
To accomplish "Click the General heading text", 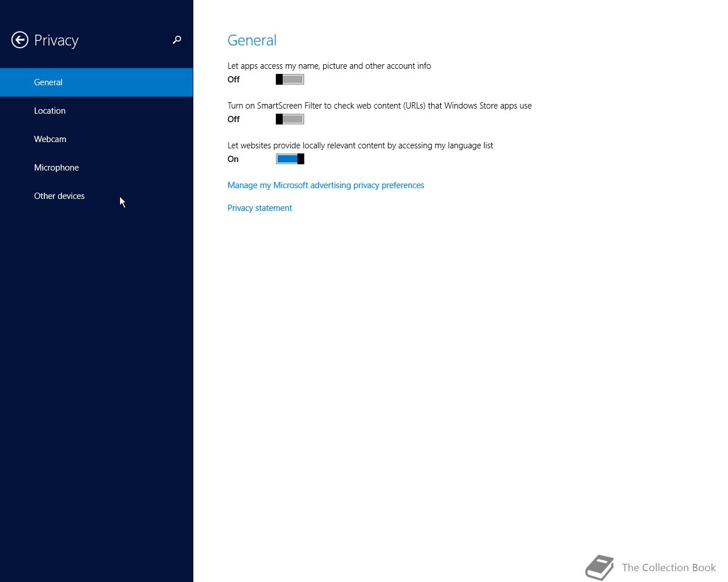I will point(252,40).
